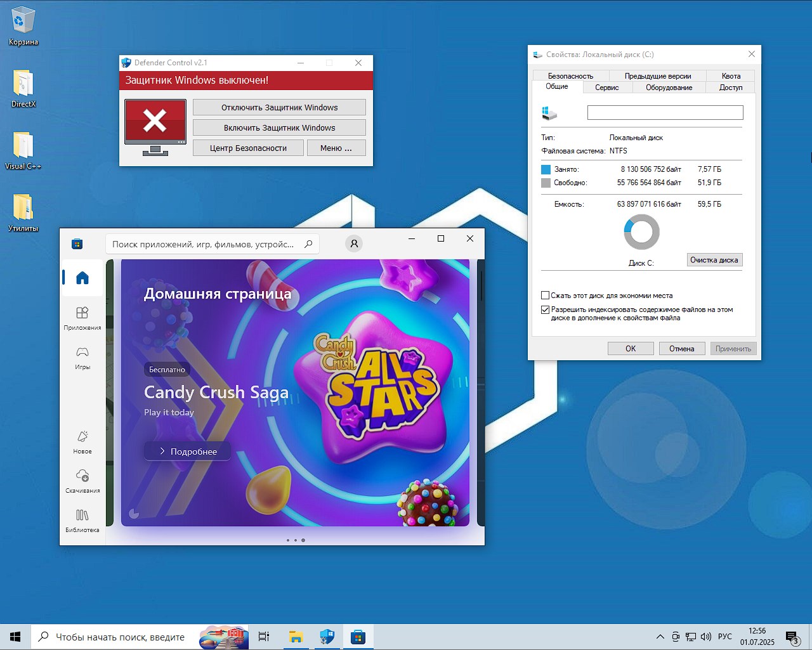Focus the taskbar search box
The width and height of the screenshot is (812, 650).
click(x=140, y=637)
